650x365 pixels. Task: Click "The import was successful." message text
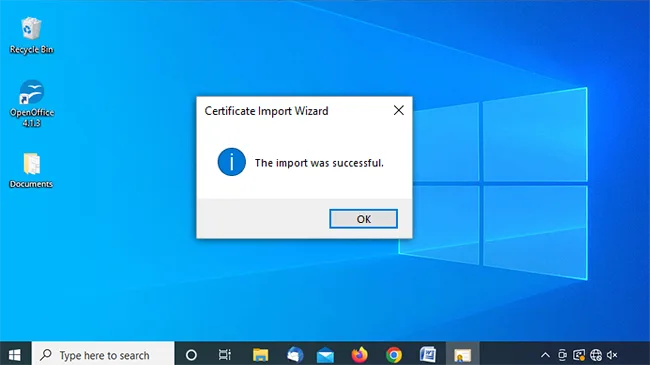tap(319, 163)
